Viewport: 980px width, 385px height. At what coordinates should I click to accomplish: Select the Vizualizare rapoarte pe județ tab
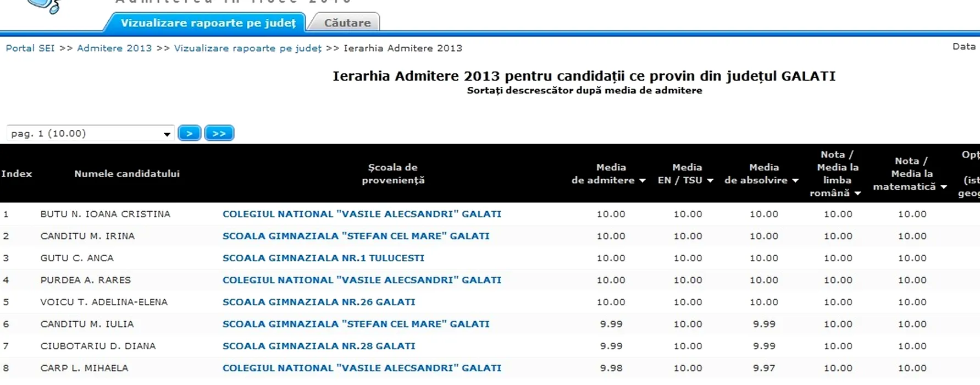click(x=208, y=23)
